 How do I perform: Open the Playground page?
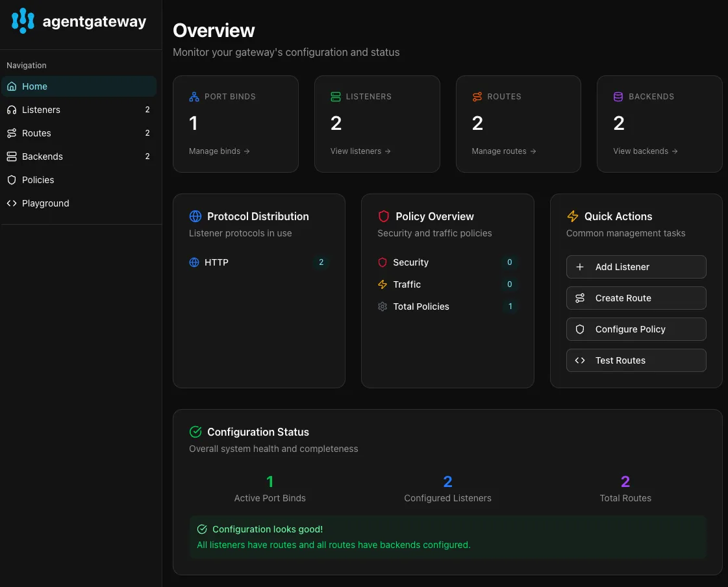coord(79,203)
